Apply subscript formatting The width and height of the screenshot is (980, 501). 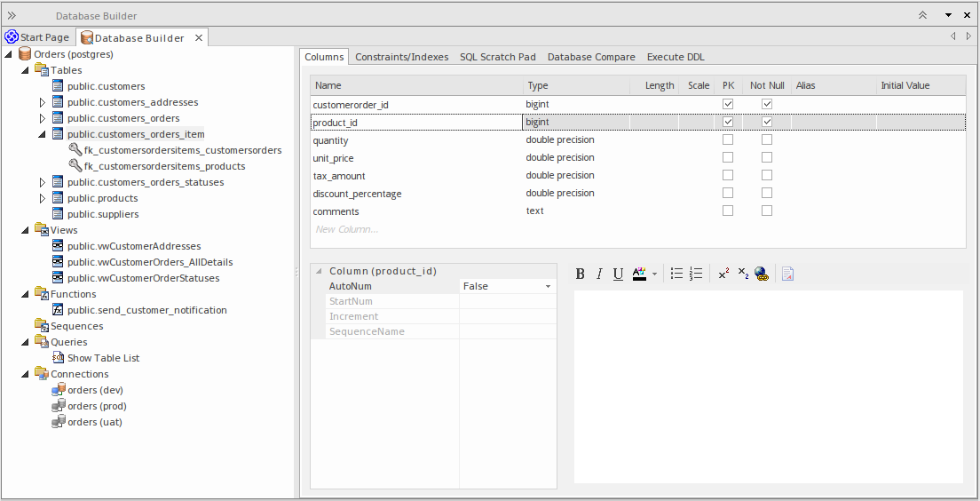[743, 274]
